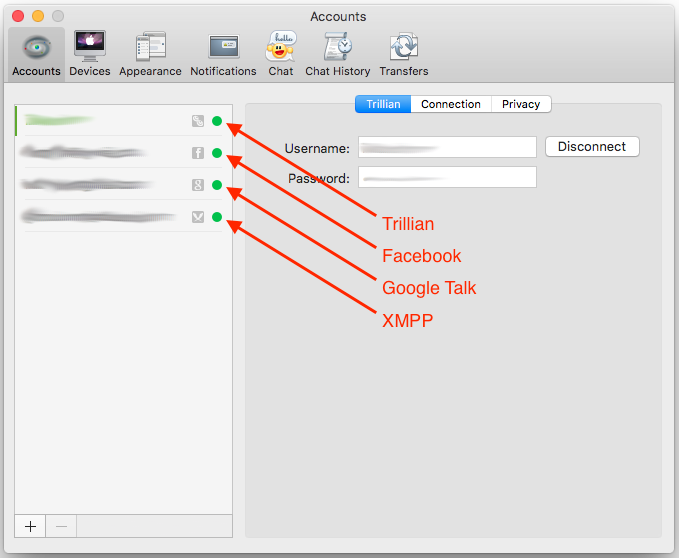Viewport: 679px width, 558px height.
Task: Minimize the Accounts window with yellow button
Action: coord(38,16)
